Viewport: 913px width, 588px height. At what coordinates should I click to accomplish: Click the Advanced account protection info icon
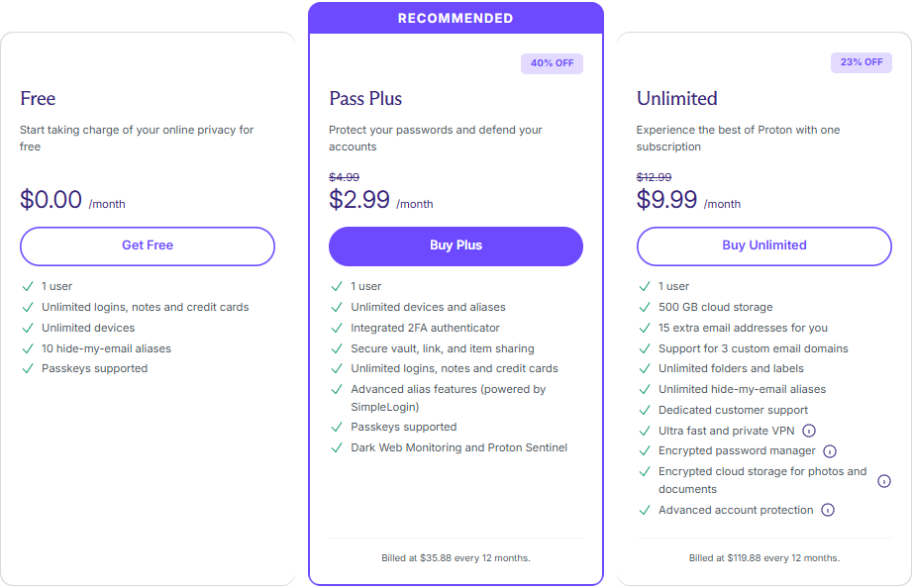(828, 510)
